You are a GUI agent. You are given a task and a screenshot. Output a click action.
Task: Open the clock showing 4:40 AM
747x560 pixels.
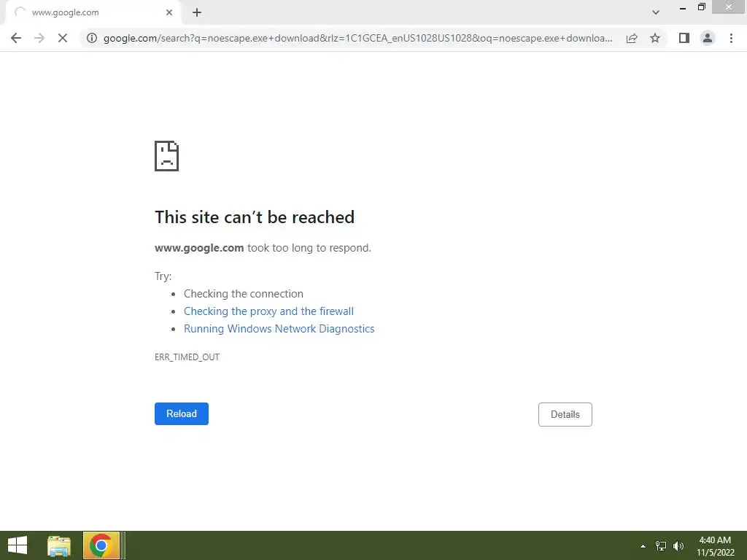pos(715,546)
